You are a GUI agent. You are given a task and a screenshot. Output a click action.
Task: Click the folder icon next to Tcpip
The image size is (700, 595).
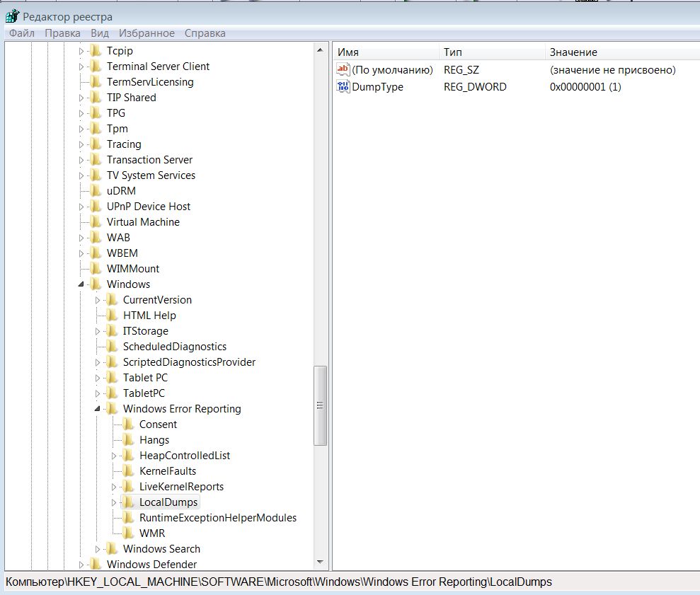coord(96,51)
